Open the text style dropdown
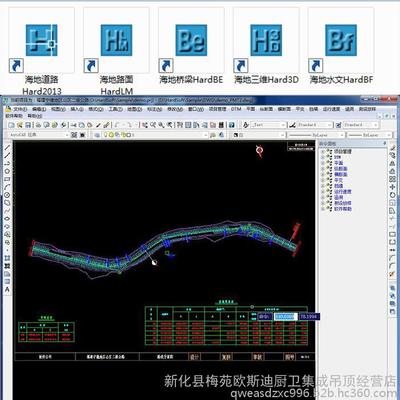Screen dimensions: 400x400 [269, 125]
